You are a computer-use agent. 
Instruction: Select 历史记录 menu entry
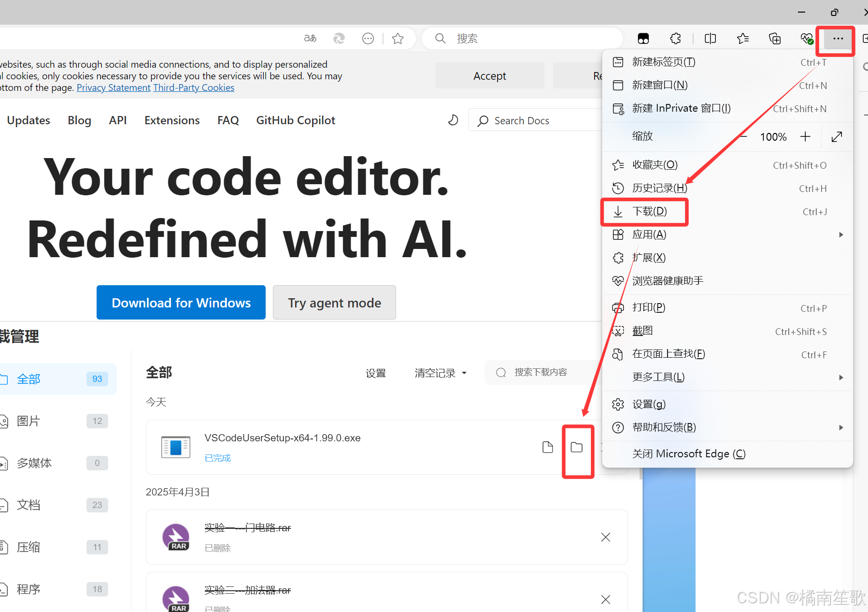click(659, 188)
